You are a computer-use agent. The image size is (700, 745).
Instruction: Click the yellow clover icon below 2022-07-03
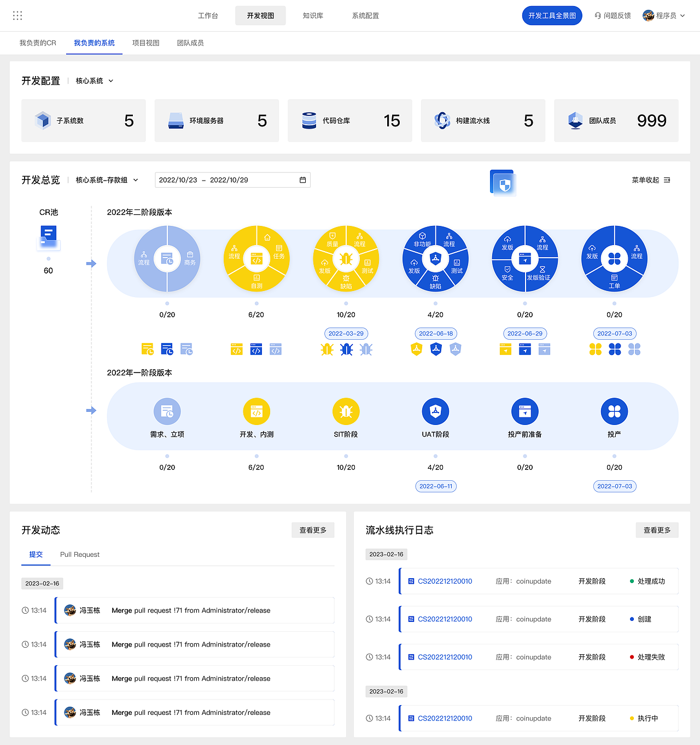595,349
